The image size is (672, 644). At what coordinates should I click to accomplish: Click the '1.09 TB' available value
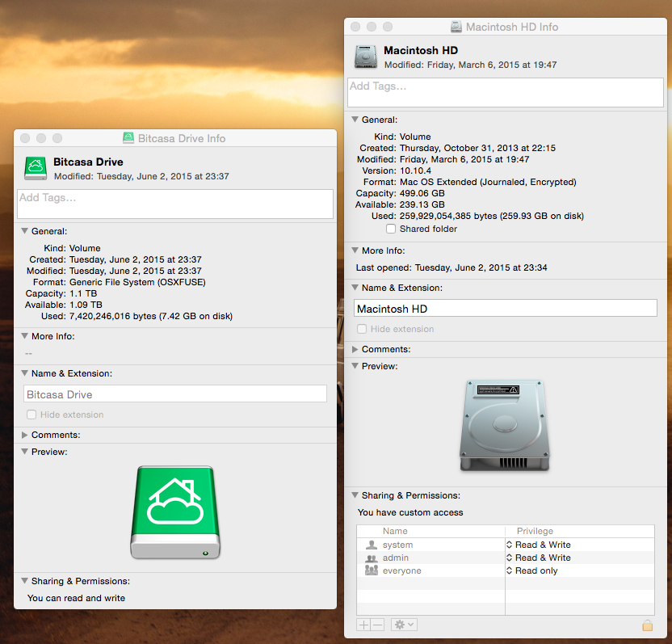(x=86, y=305)
